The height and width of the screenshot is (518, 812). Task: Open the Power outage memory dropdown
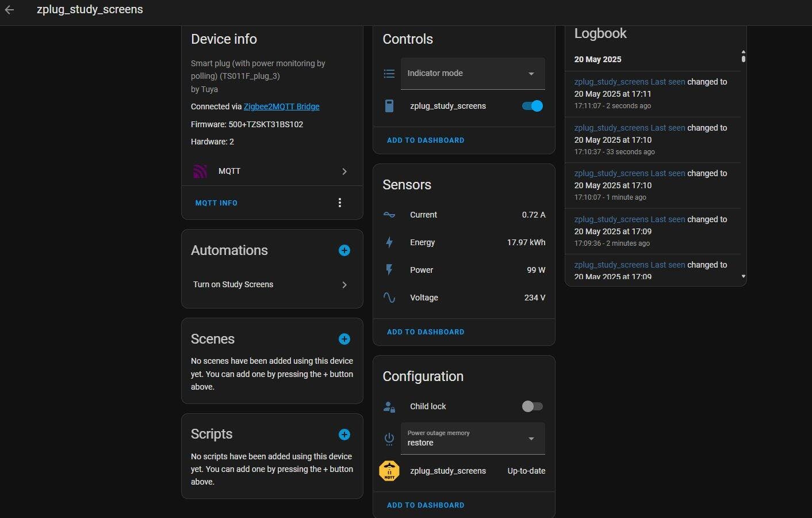point(472,439)
